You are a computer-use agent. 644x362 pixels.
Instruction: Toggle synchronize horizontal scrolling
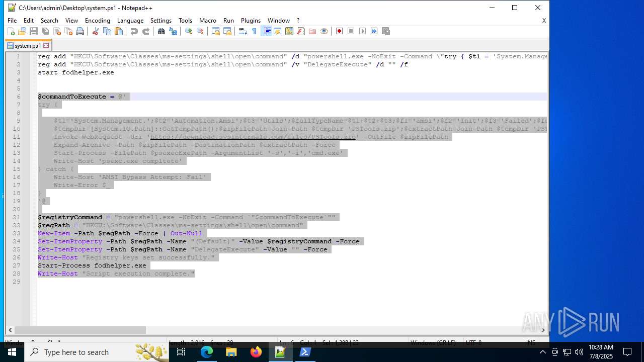[x=227, y=31]
